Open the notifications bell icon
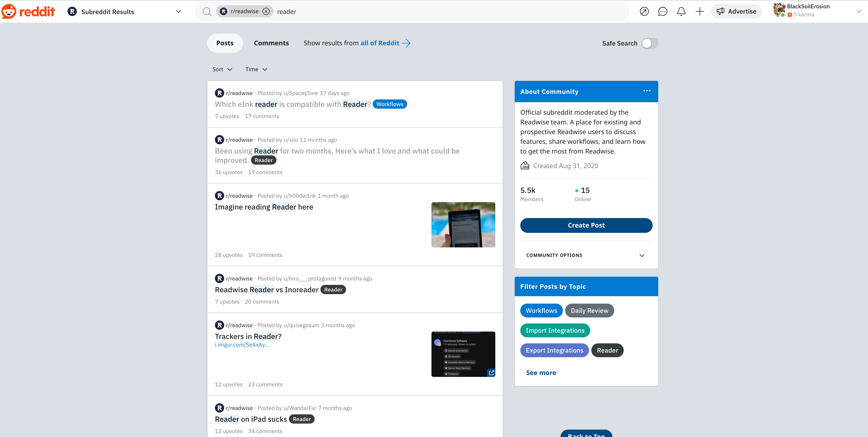 click(681, 12)
